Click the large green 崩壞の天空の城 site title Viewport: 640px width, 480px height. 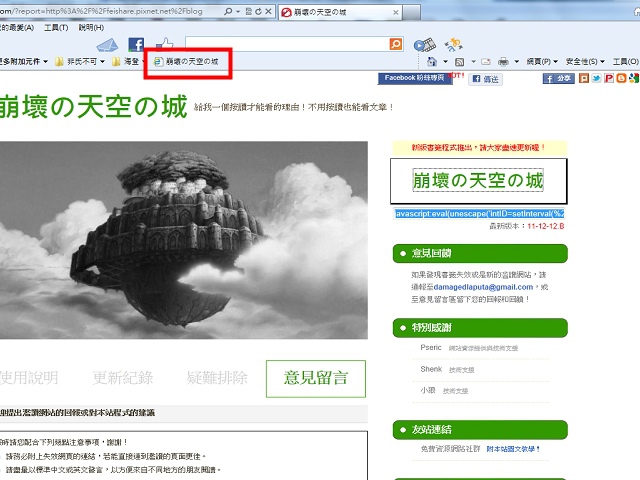(x=93, y=107)
